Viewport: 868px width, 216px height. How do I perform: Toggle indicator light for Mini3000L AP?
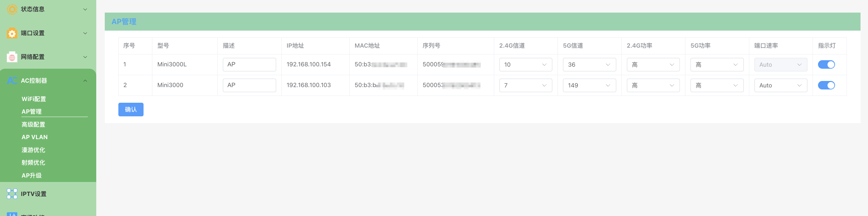point(826,65)
